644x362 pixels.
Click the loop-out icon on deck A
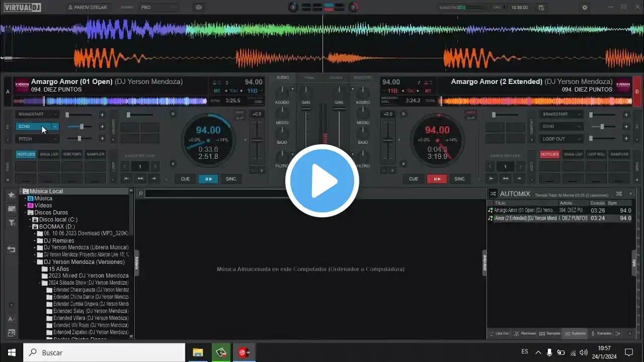(153, 178)
